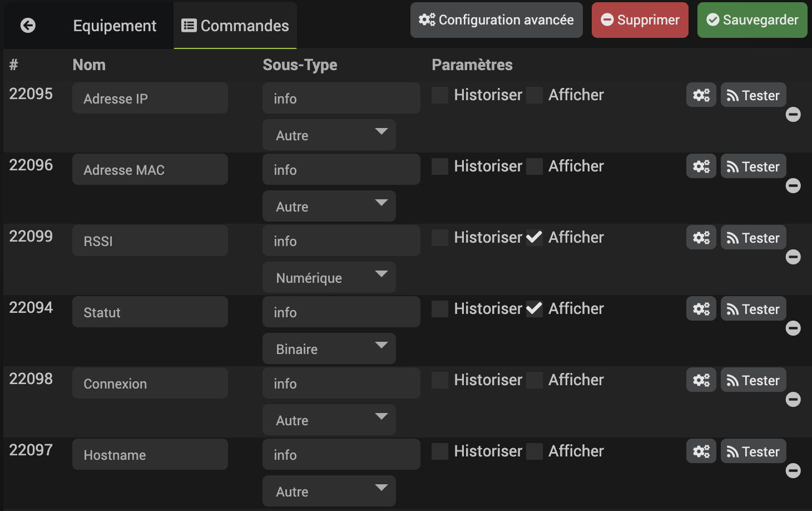
Task: Open gear configuration for RSSI command
Action: (701, 238)
